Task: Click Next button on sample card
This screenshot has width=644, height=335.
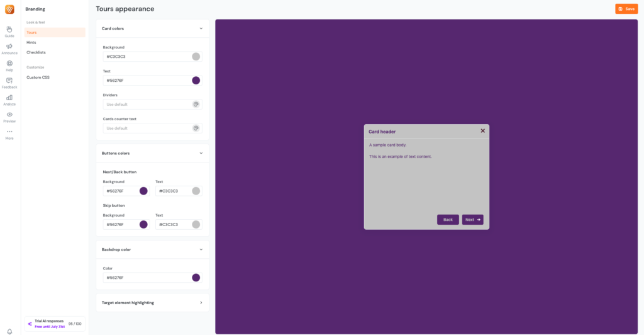Action: 472,220
